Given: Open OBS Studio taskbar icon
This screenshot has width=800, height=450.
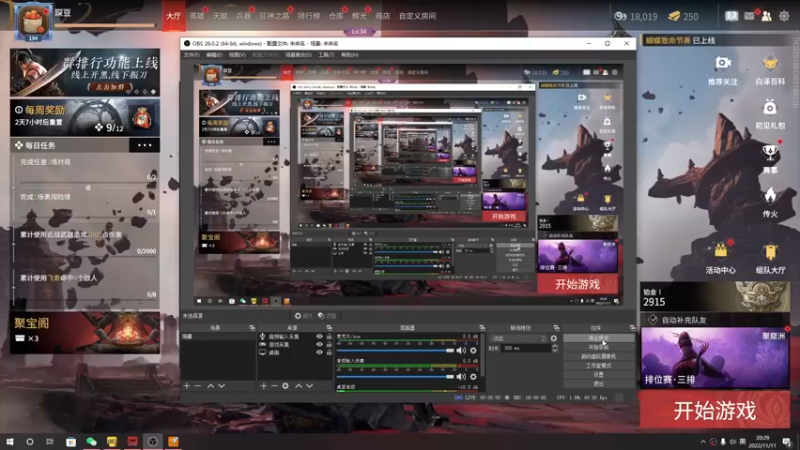Looking at the screenshot, I should click(153, 441).
